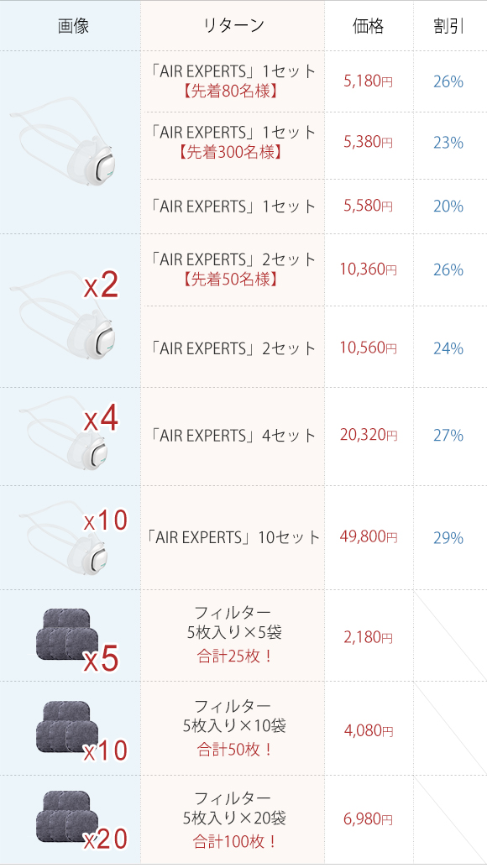Image resolution: width=487 pixels, height=868 pixels.
Task: Select 1セット 先着300名様 return
Action: point(233,142)
